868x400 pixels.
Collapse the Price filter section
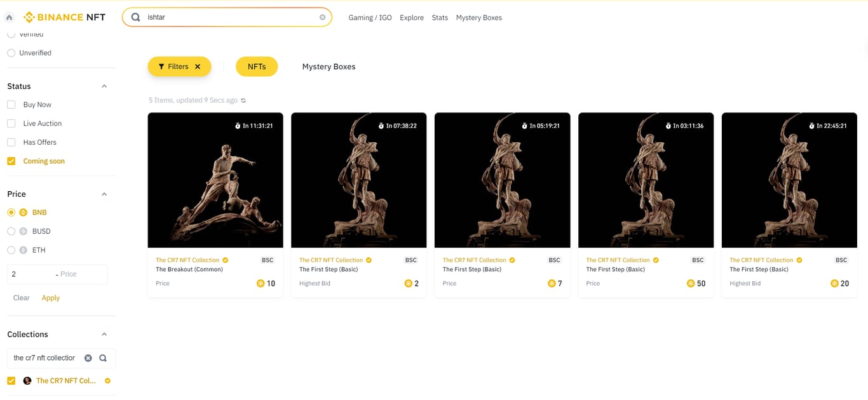(x=104, y=194)
